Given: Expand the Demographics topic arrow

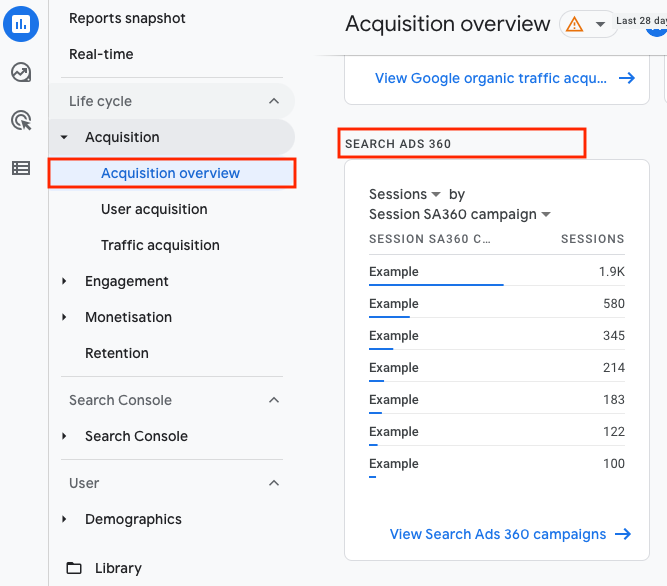Looking at the screenshot, I should click(x=64, y=519).
